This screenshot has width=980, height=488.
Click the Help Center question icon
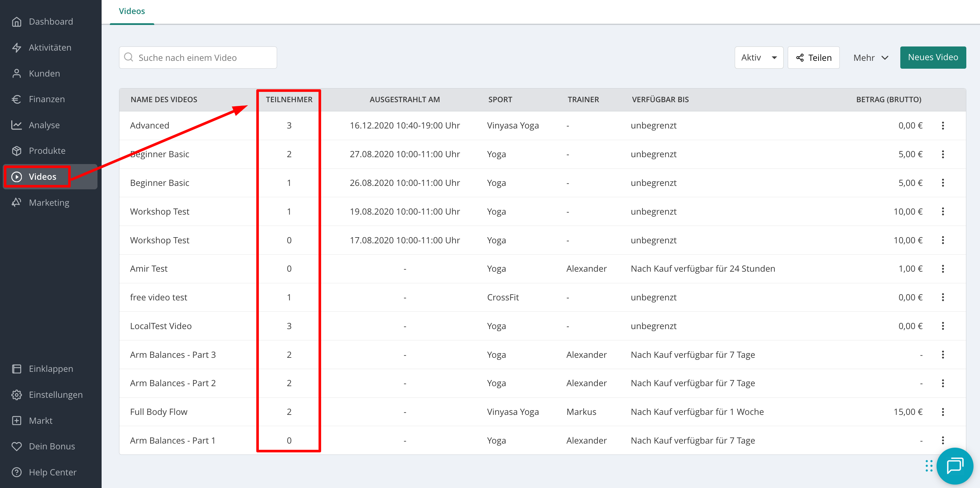pyautogui.click(x=16, y=472)
